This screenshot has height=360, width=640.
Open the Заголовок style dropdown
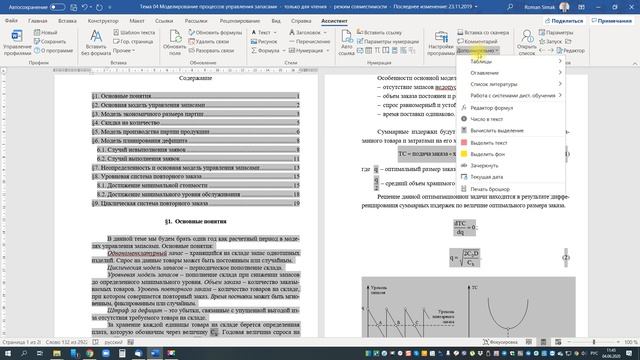pyautogui.click(x=308, y=32)
